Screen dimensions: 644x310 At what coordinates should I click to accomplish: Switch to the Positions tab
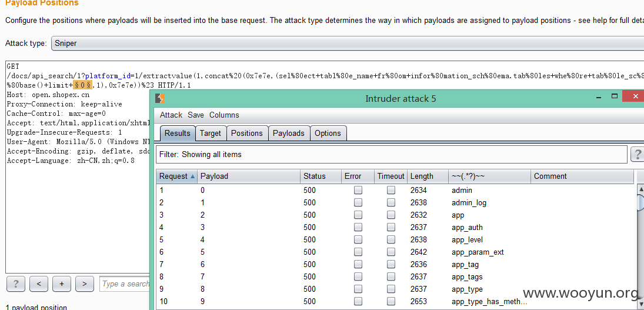click(x=247, y=133)
